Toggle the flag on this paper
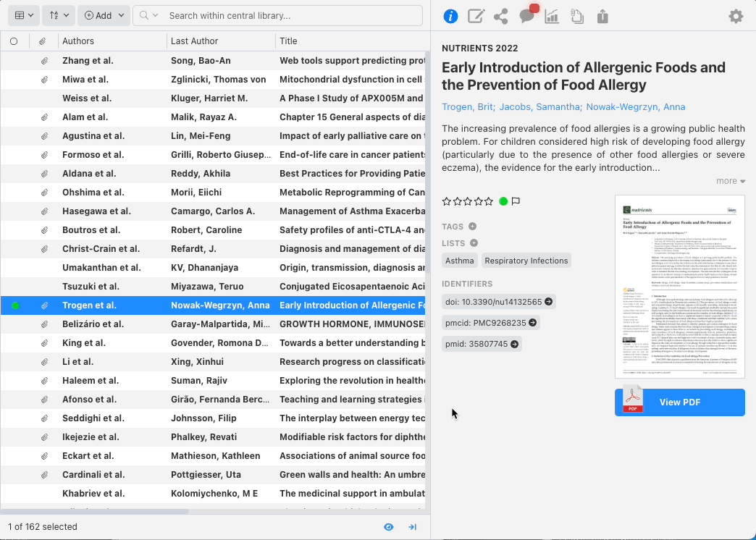The image size is (756, 540). [x=516, y=201]
